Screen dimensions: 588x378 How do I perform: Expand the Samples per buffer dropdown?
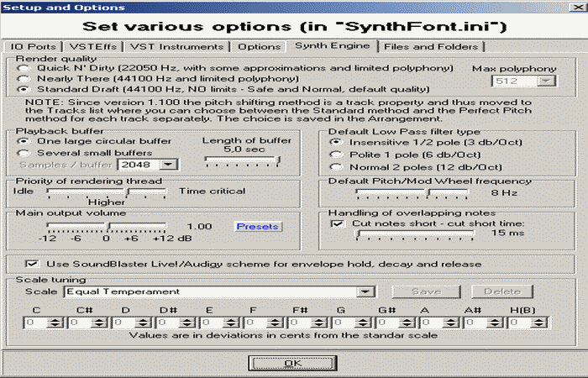[167, 165]
